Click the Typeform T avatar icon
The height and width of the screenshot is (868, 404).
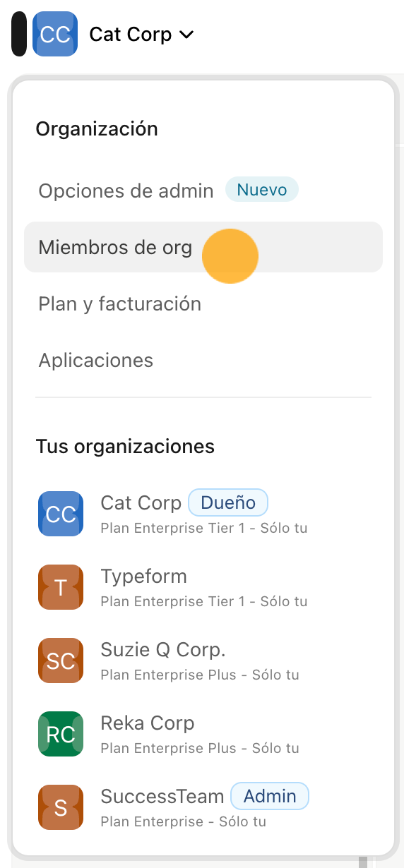tap(61, 587)
